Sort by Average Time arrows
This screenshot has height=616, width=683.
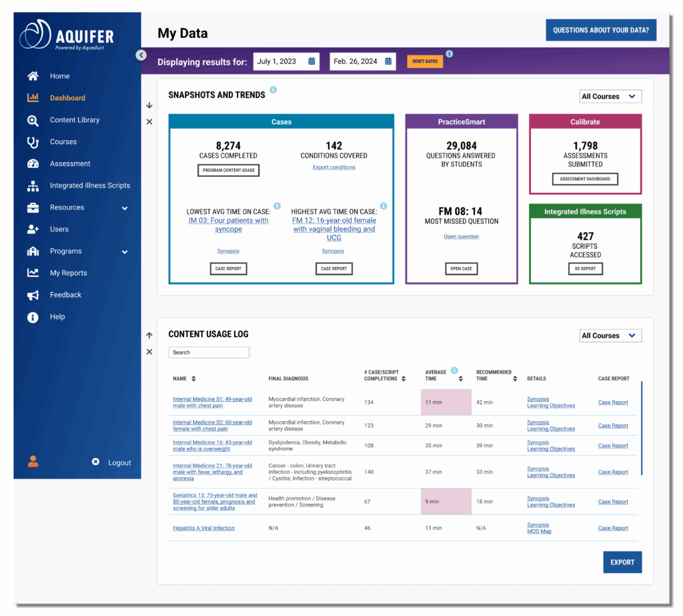coord(461,379)
